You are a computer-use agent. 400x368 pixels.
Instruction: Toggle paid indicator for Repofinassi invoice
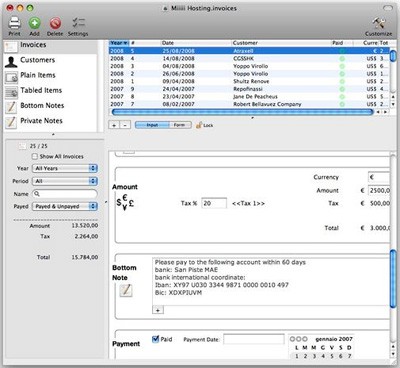pyautogui.click(x=342, y=89)
